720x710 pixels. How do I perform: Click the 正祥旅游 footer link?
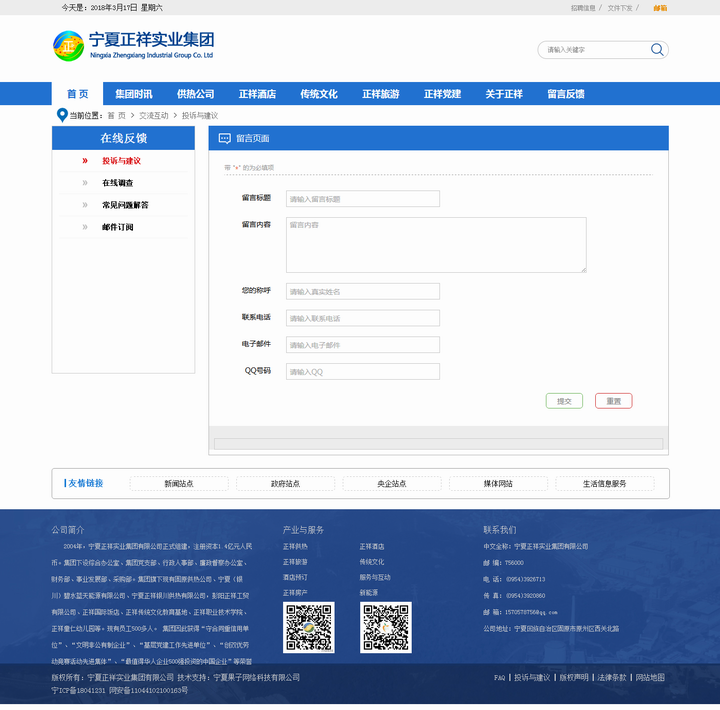pyautogui.click(x=295, y=562)
